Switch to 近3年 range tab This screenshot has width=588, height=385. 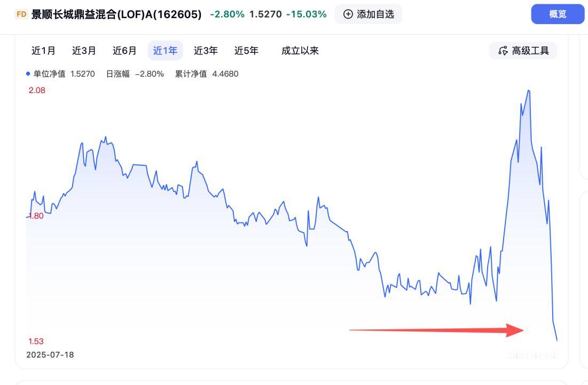coord(206,51)
